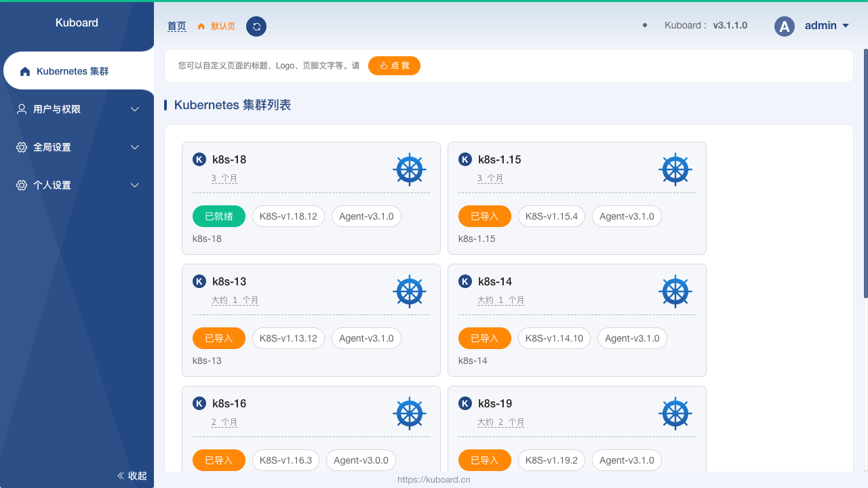The height and width of the screenshot is (488, 868).
Task: Select the K badge icon beside k8s-13
Action: coord(199,281)
